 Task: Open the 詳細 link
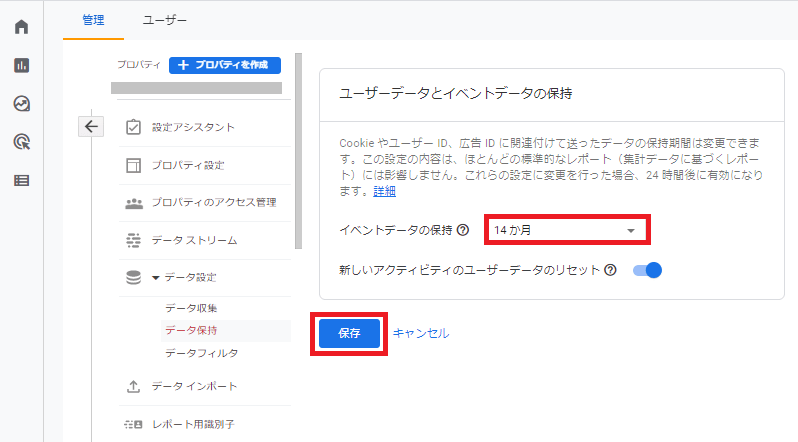[384, 191]
